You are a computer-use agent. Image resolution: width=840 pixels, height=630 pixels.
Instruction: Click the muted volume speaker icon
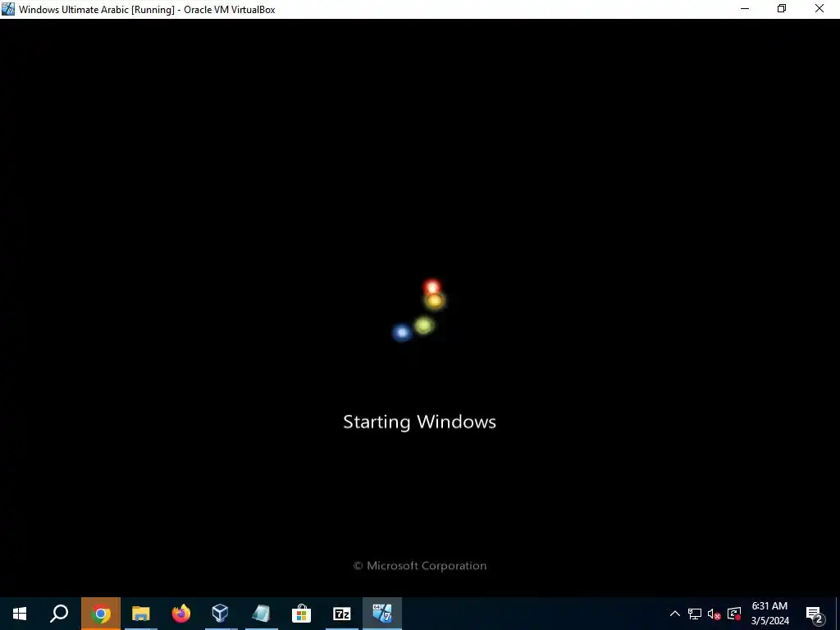(714, 614)
